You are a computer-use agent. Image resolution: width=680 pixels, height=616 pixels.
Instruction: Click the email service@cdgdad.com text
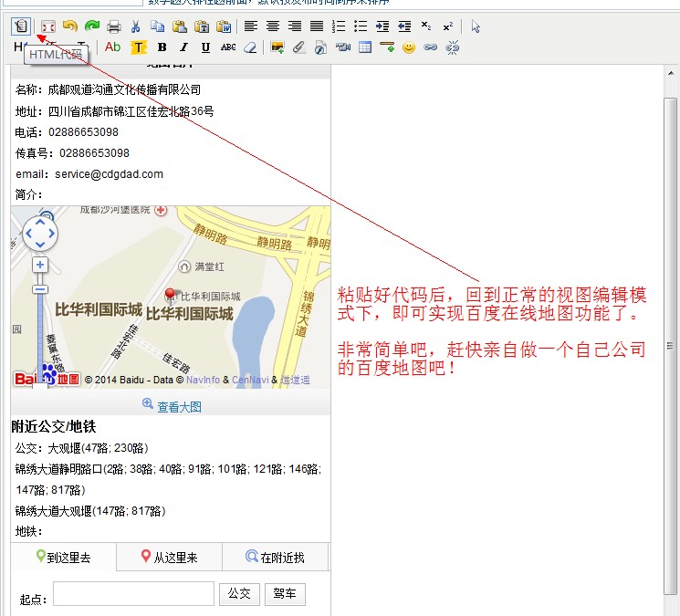click(x=109, y=173)
